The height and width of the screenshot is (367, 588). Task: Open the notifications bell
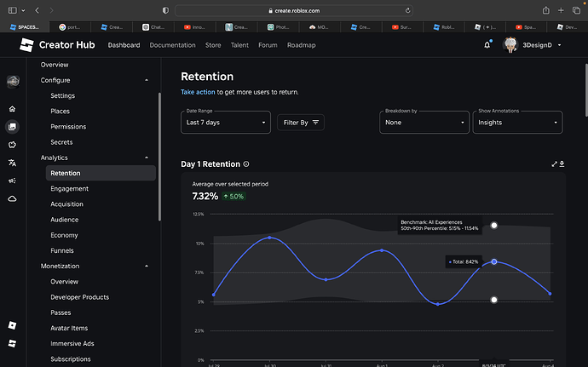487,45
